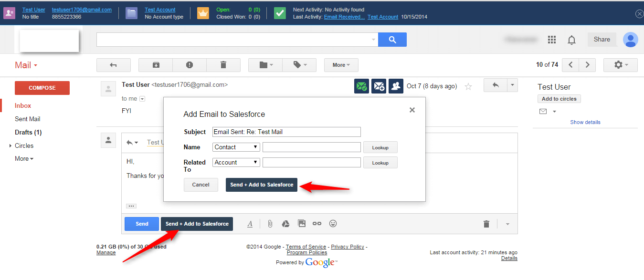
Task: Go to the older conversation arrow
Action: (588, 65)
